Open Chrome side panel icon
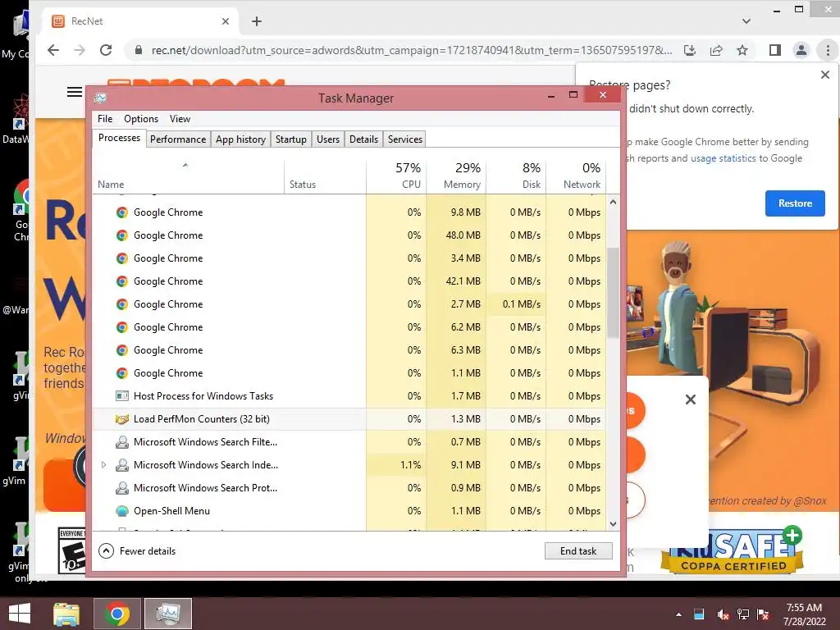The width and height of the screenshot is (840, 630). 774,50
